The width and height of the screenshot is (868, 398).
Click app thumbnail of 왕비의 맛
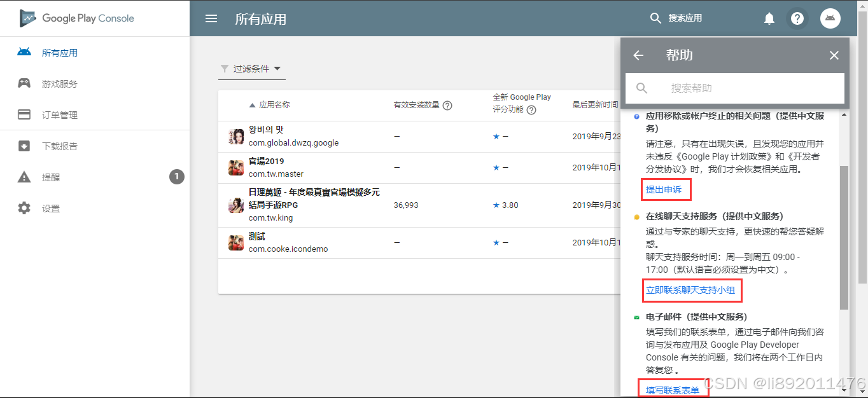[236, 136]
